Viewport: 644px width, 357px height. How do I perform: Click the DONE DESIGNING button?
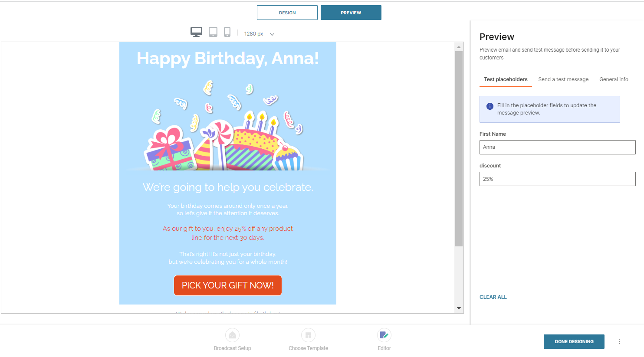(574, 341)
